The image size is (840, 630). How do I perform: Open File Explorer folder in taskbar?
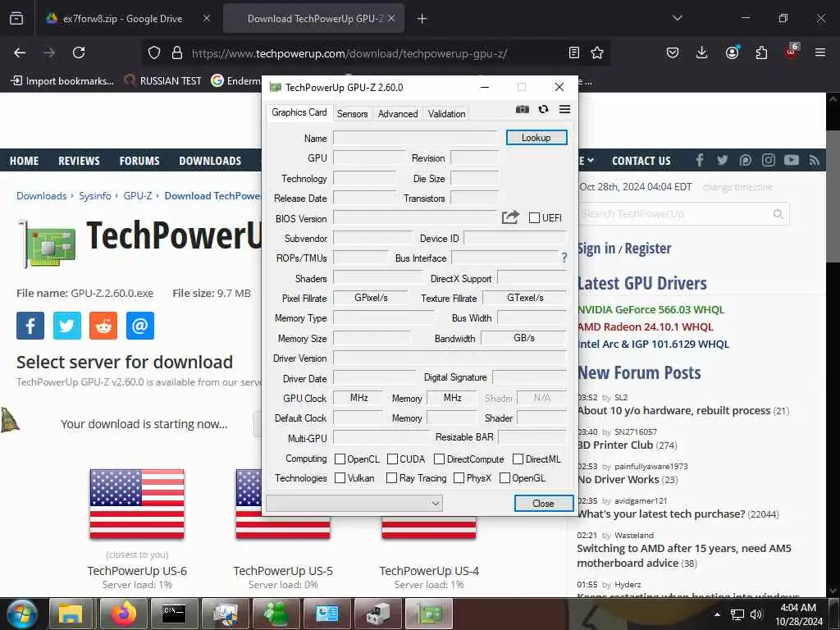(x=72, y=614)
